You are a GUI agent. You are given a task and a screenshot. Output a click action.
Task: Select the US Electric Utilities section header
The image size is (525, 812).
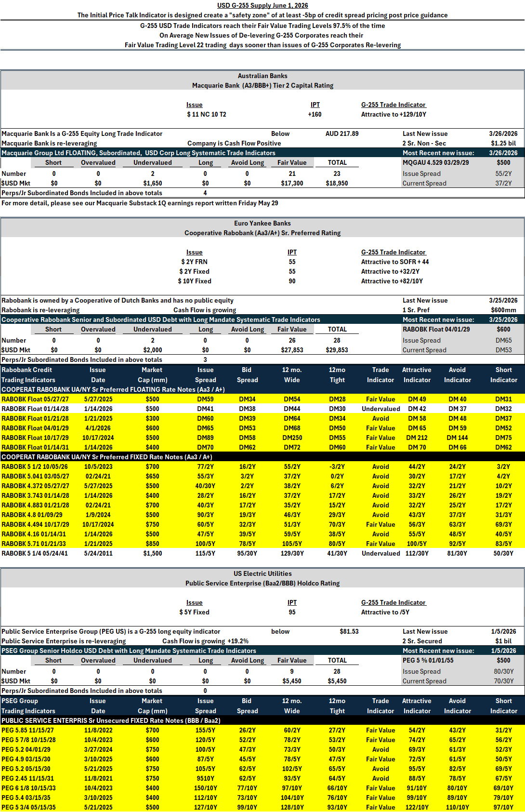(x=262, y=573)
